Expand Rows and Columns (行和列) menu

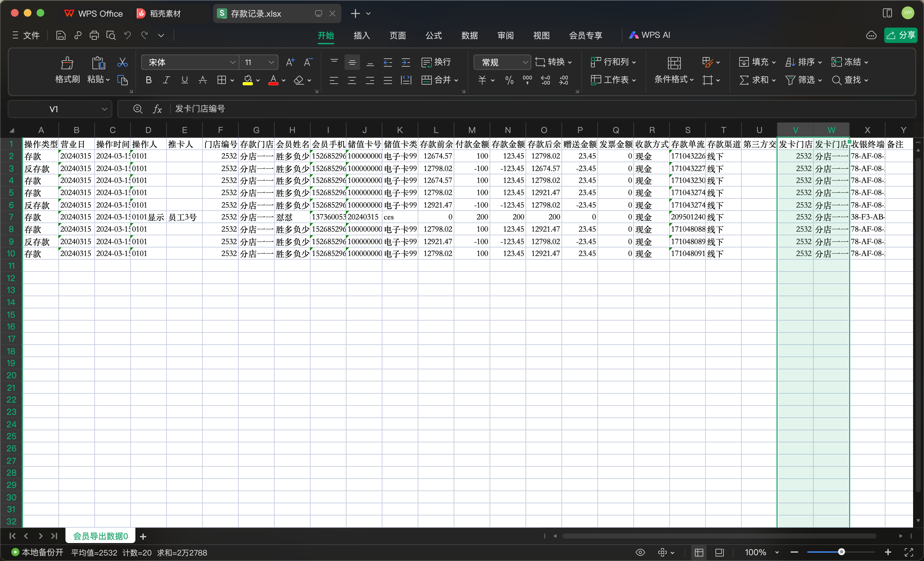(613, 62)
